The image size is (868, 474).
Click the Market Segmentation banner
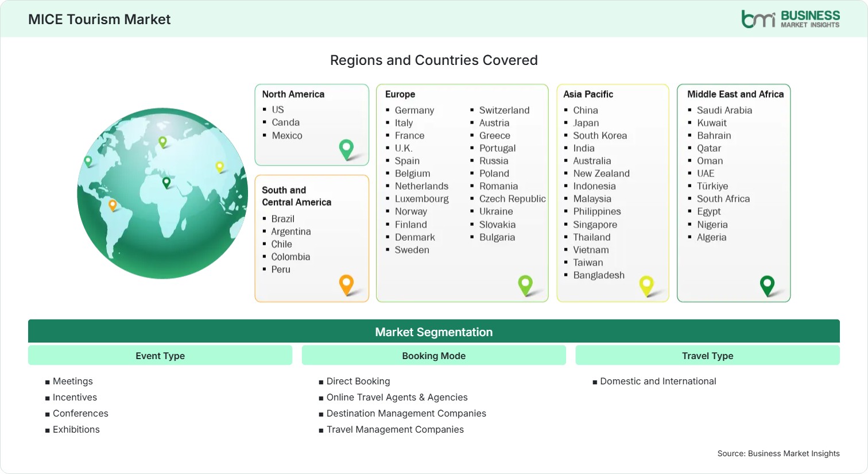(x=434, y=332)
